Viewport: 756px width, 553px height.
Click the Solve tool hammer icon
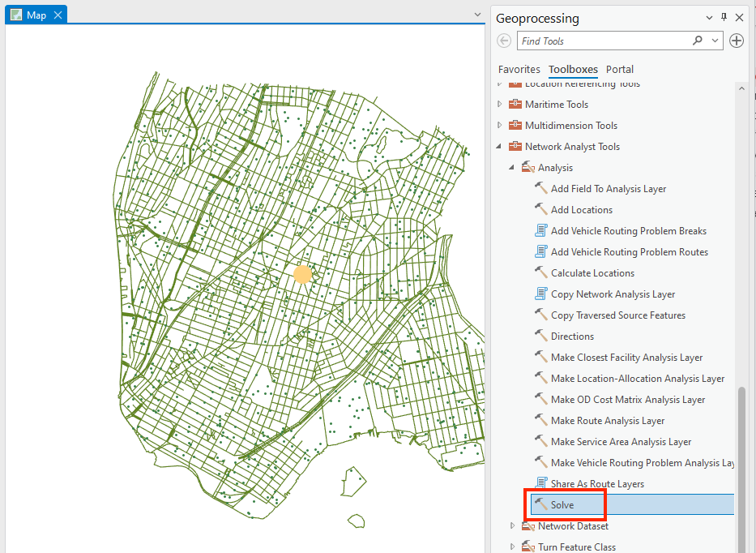click(541, 504)
